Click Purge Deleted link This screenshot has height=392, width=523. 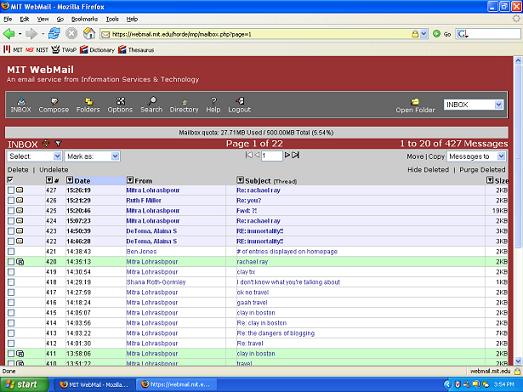tap(482, 169)
